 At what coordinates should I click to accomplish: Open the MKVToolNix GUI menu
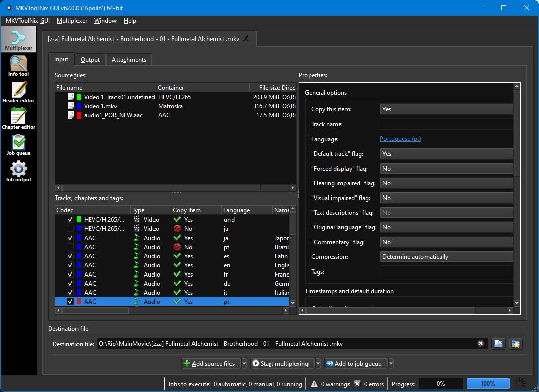pos(27,21)
